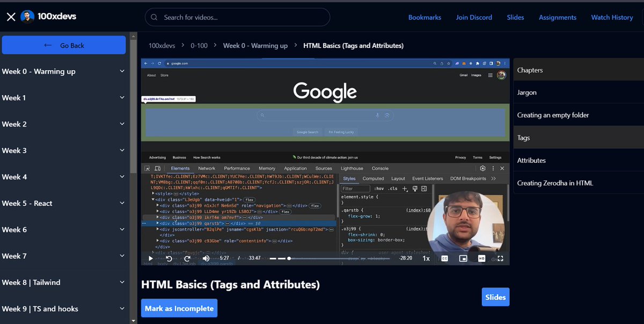Open Slides in the top navigation
The width and height of the screenshot is (644, 324).
coord(515,17)
